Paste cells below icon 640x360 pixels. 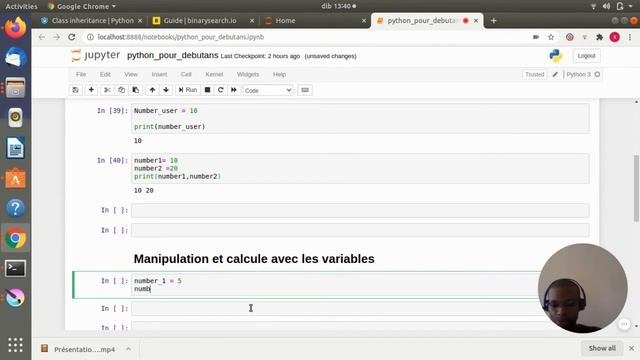click(136, 90)
